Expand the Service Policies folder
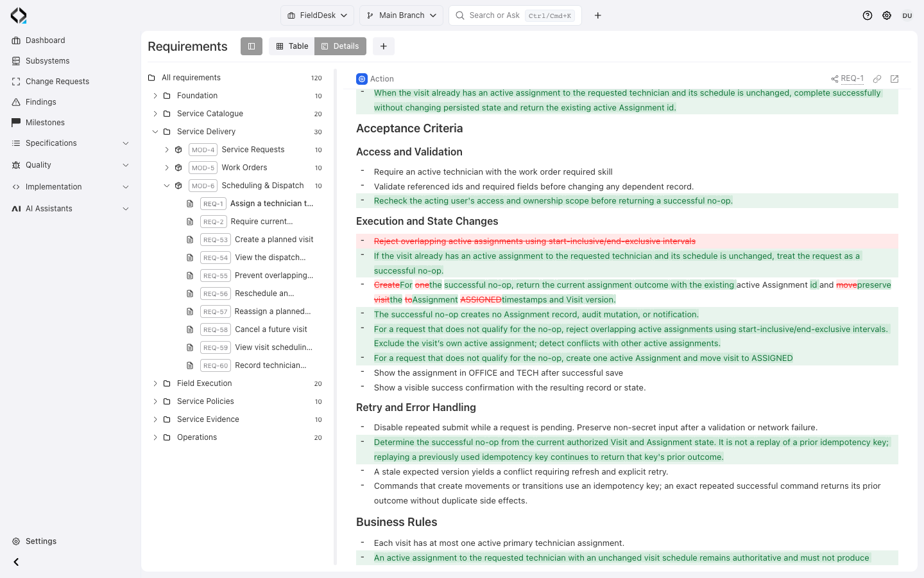The image size is (924, 578). tap(155, 401)
